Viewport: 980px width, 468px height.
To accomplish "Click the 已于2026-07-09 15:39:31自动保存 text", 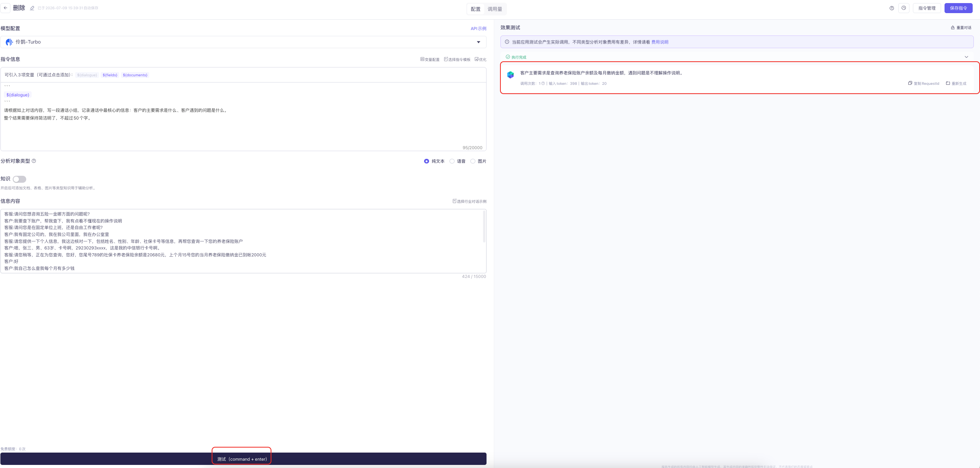I will click(x=68, y=8).
